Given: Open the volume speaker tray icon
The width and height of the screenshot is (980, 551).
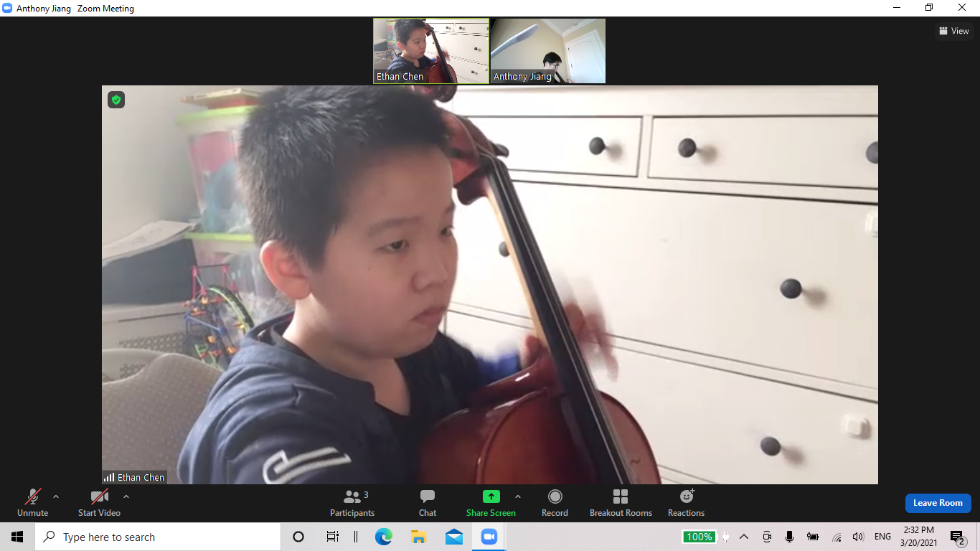Looking at the screenshot, I should pos(858,537).
